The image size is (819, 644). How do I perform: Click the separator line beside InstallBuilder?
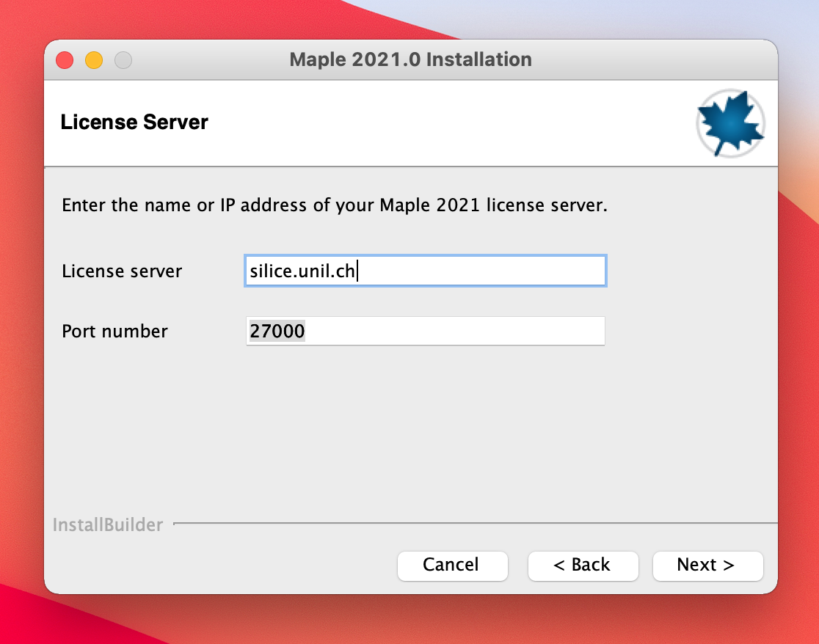470,524
